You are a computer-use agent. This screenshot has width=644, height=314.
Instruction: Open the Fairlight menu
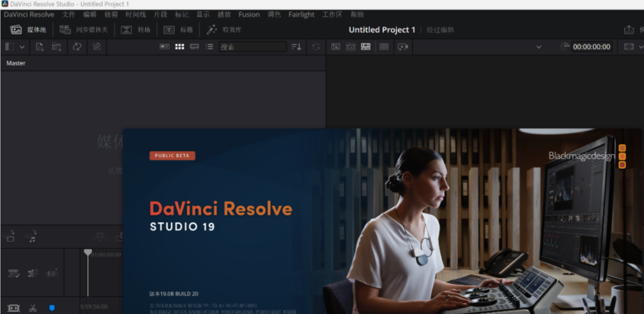(x=301, y=15)
